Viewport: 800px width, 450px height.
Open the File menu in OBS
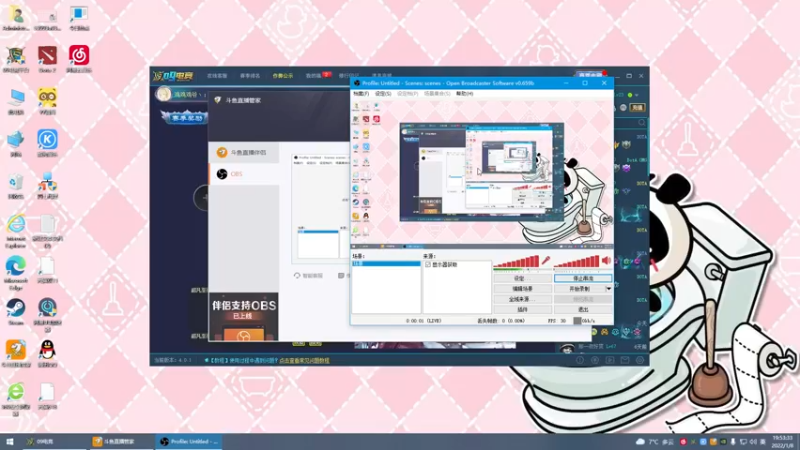click(x=361, y=94)
